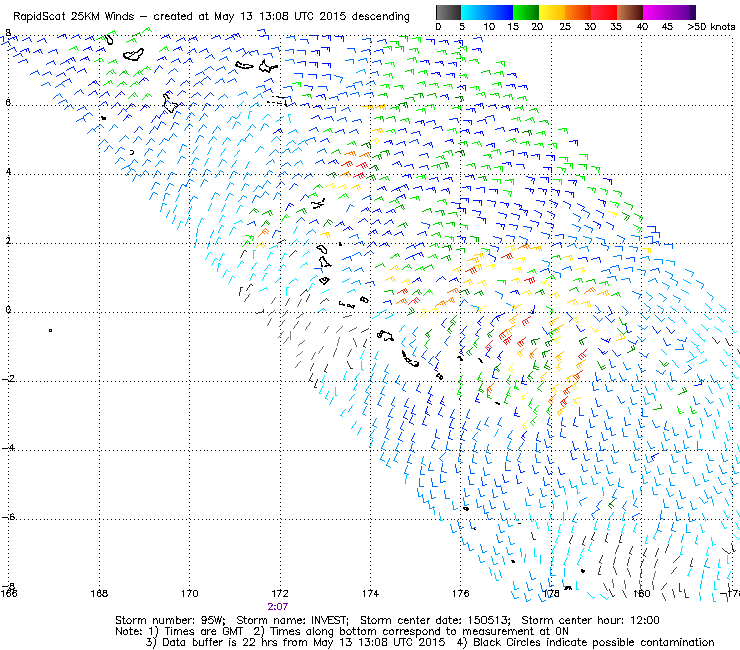Select the yellow 20–25 knots legend swatch
Screen dimensions: 740x650
pyautogui.click(x=552, y=12)
